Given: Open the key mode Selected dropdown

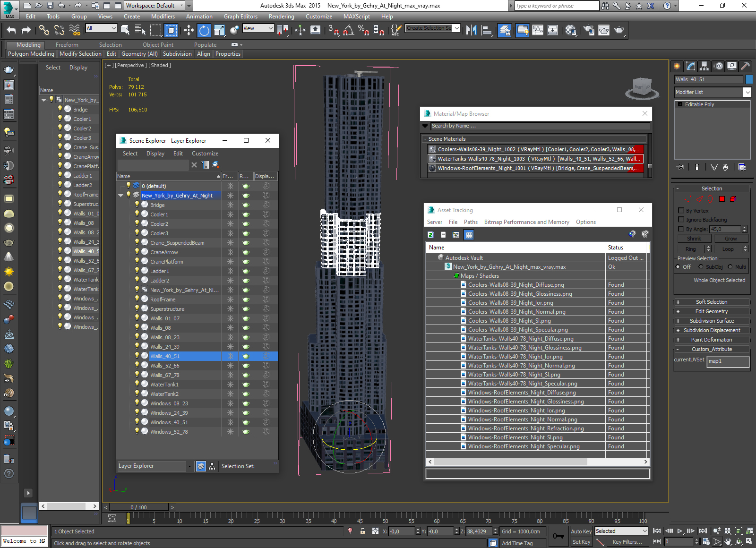Looking at the screenshot, I should (621, 531).
